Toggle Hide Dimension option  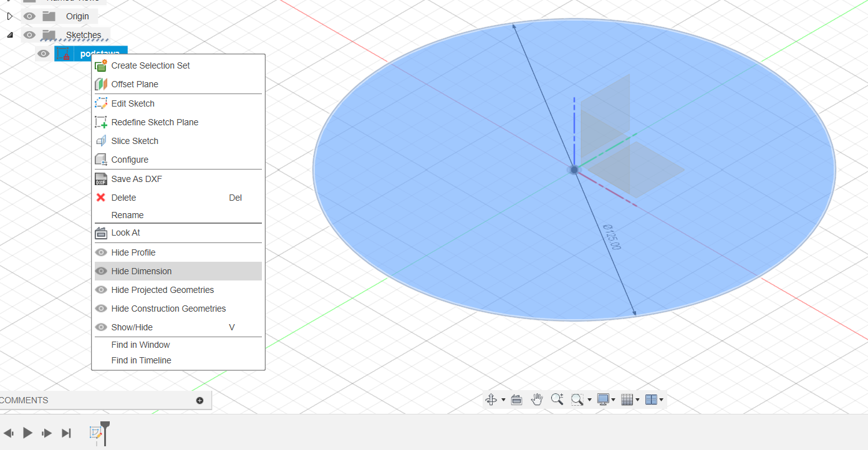click(178, 271)
